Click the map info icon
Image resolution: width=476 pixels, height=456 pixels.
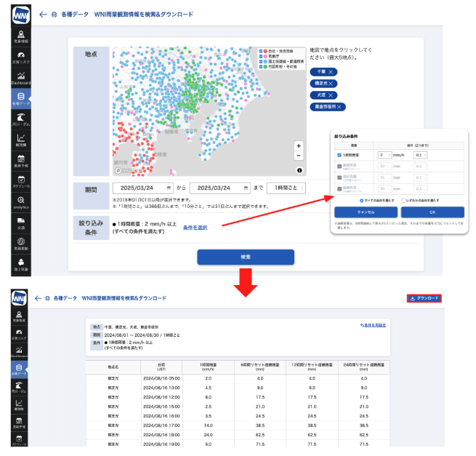click(299, 170)
